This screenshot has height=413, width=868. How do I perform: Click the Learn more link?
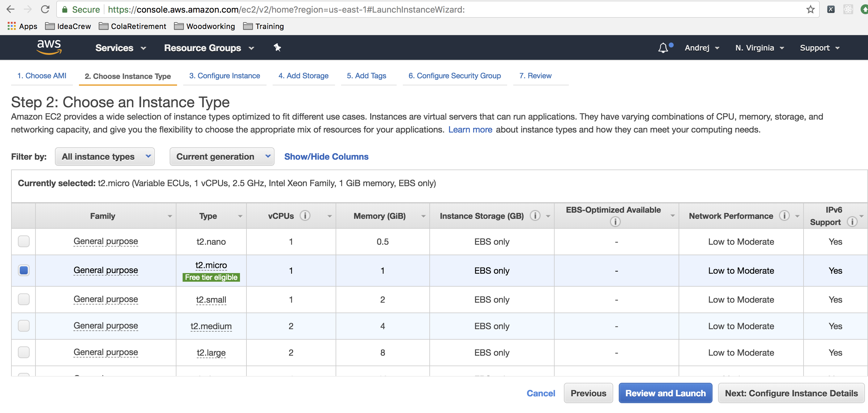tap(470, 129)
